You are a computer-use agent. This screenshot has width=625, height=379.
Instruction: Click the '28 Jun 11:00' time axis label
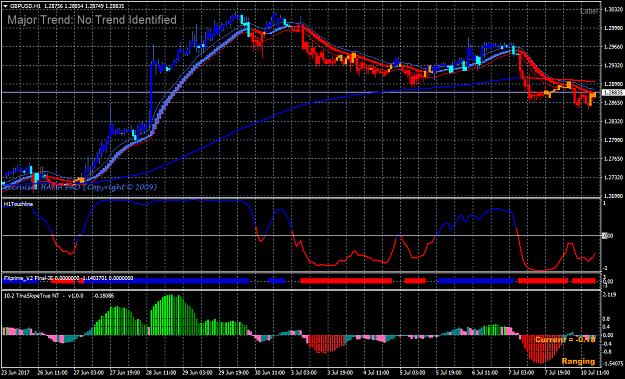pos(160,373)
